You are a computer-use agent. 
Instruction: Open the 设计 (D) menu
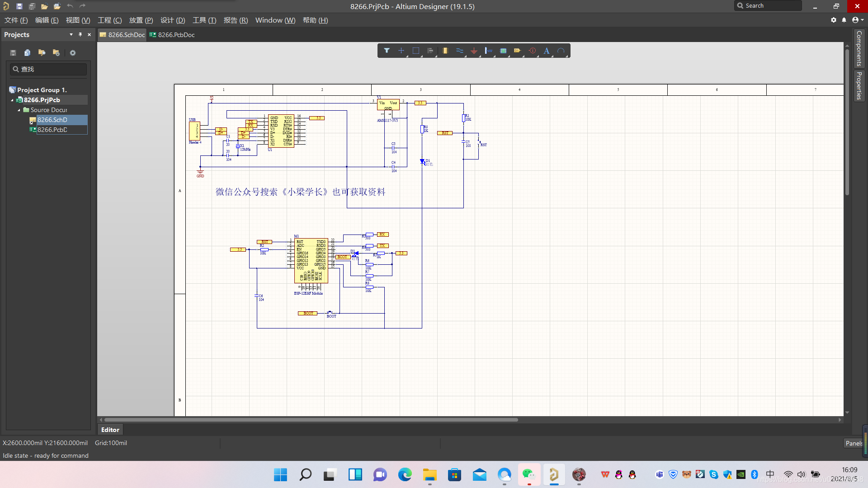tap(173, 20)
